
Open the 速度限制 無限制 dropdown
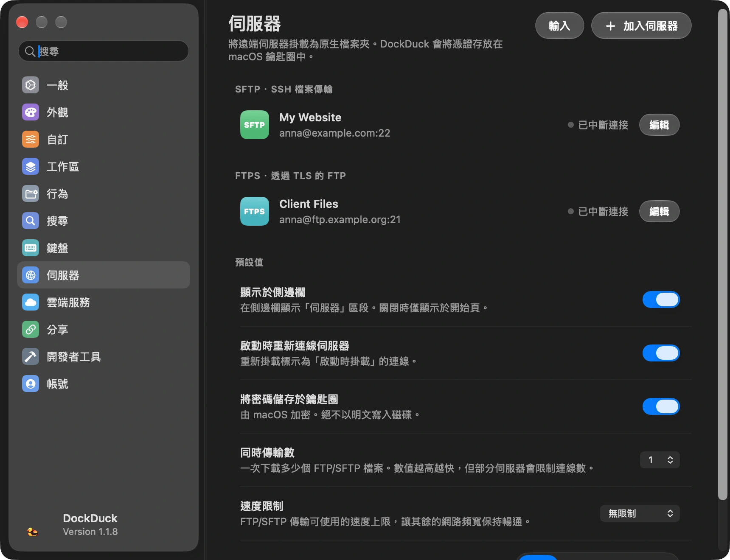[640, 513]
